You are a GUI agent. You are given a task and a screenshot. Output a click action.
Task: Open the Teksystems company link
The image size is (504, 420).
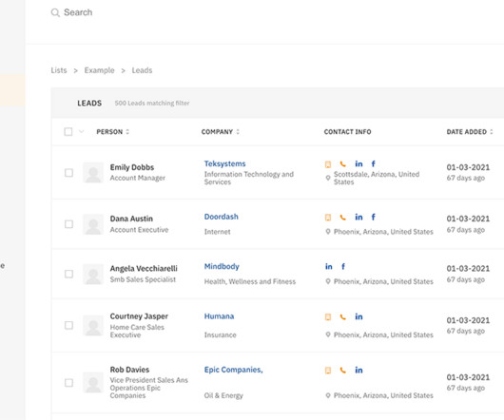[x=225, y=163]
